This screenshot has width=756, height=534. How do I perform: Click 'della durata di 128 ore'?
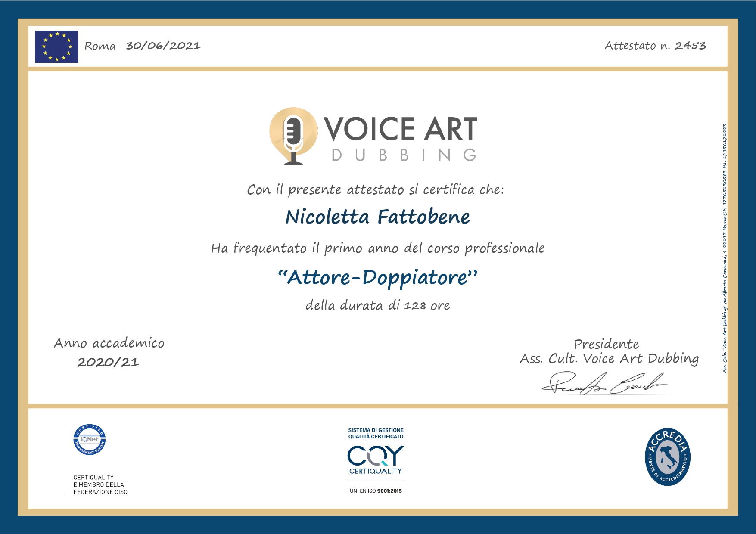pyautogui.click(x=378, y=305)
